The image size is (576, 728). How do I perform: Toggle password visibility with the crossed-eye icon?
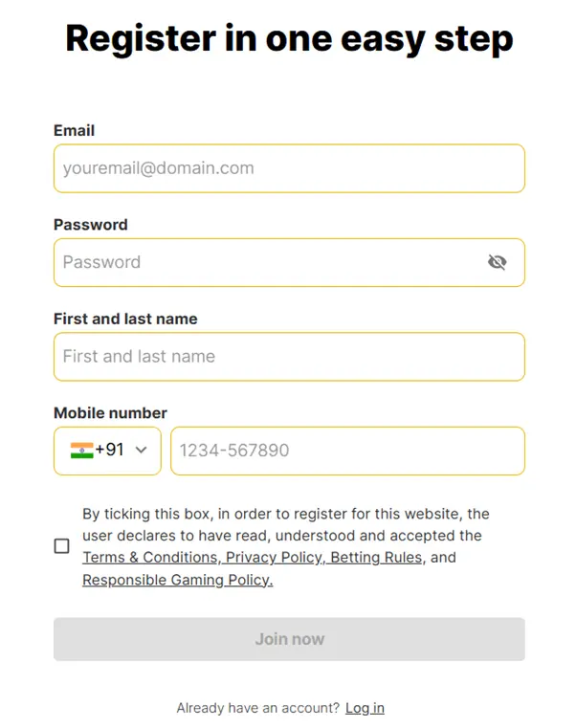(497, 262)
